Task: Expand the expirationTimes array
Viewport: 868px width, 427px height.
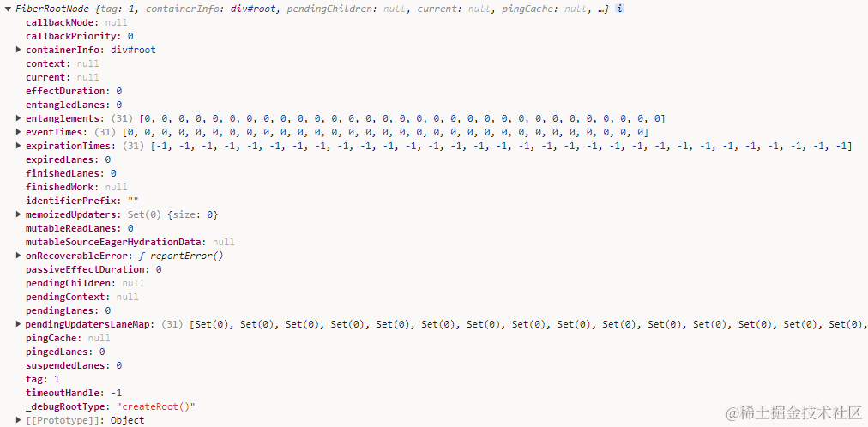Action: tap(19, 146)
